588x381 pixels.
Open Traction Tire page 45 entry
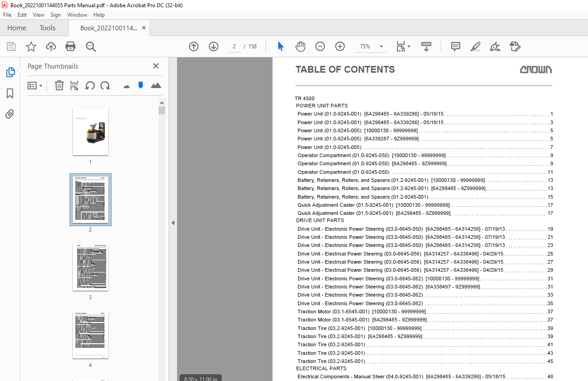[x=425, y=361]
